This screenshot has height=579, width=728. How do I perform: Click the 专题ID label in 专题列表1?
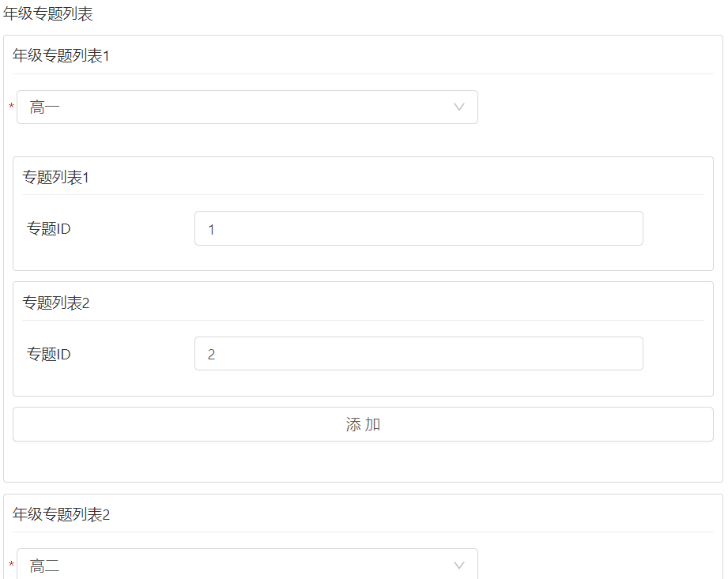click(x=49, y=229)
